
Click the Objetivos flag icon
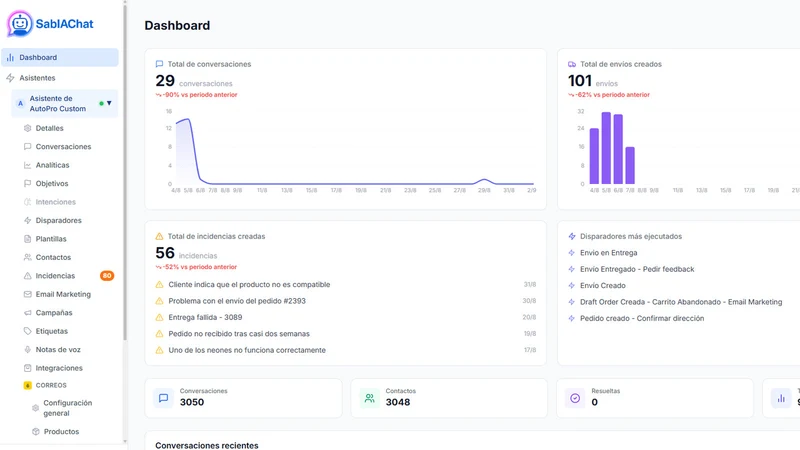28,183
